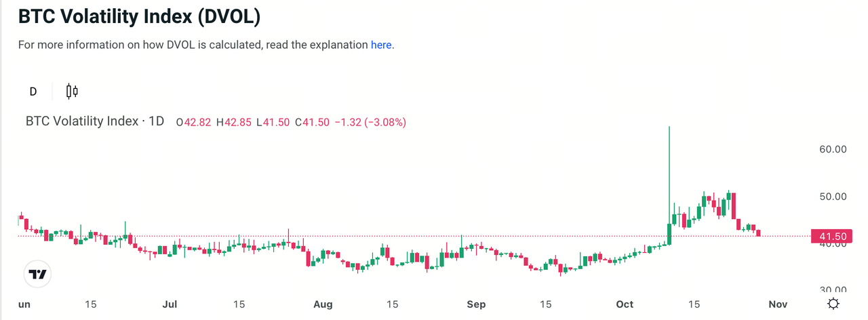
Task: Open the chart settings gear icon
Action: coord(833,304)
